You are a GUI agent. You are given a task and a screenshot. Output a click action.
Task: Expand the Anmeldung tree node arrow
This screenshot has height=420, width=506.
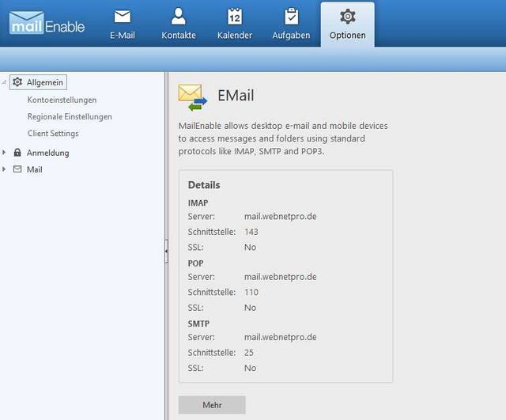(x=5, y=153)
